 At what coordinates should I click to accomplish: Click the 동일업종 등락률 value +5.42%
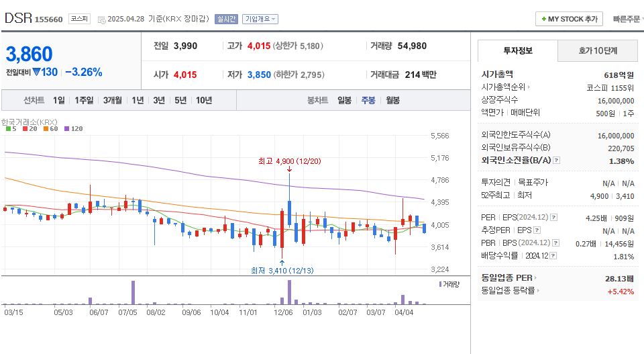click(x=621, y=292)
